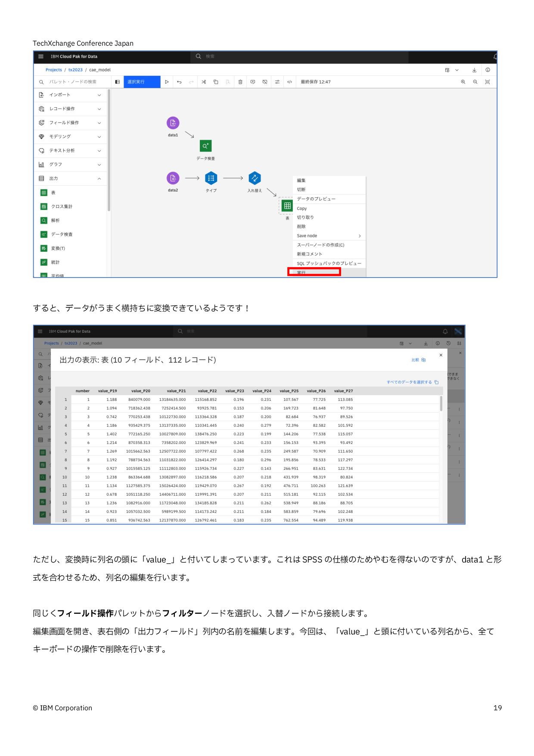
Task: Click the hide comments icon in canvas toolbar
Action: click(265, 82)
